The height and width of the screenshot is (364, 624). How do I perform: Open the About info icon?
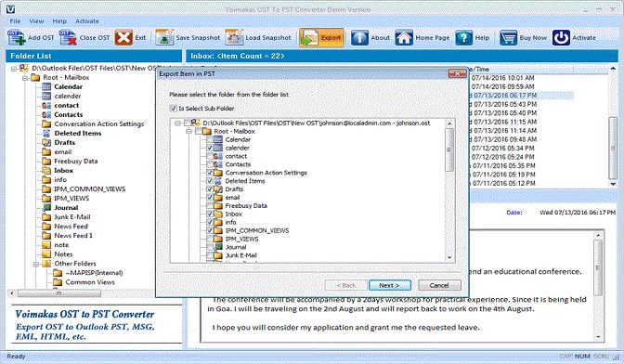(359, 38)
